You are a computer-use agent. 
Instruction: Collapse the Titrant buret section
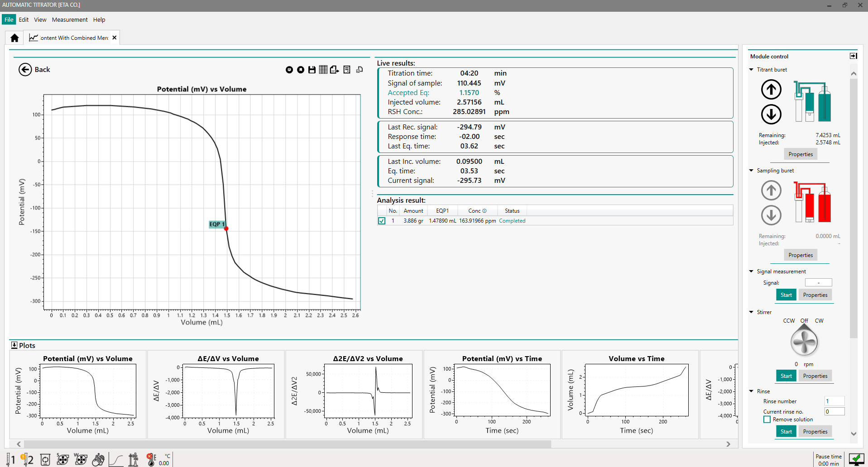click(752, 70)
